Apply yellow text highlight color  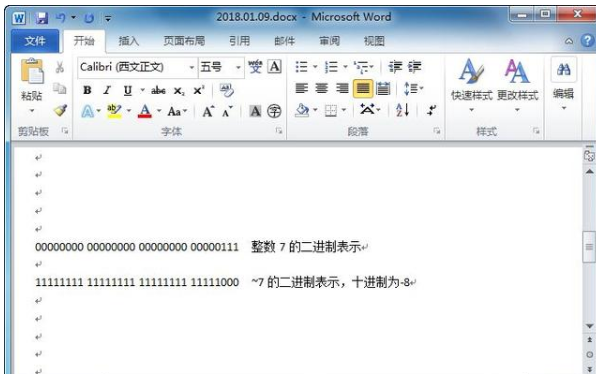(114, 111)
